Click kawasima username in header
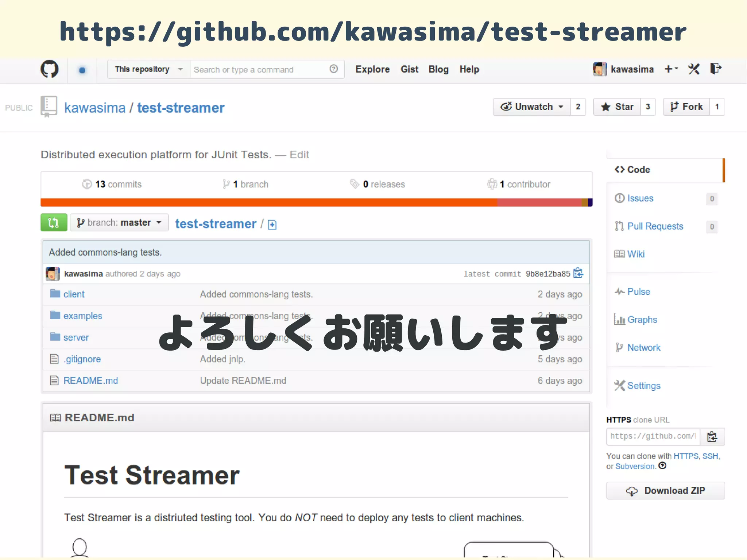The width and height of the screenshot is (747, 560). pos(632,69)
